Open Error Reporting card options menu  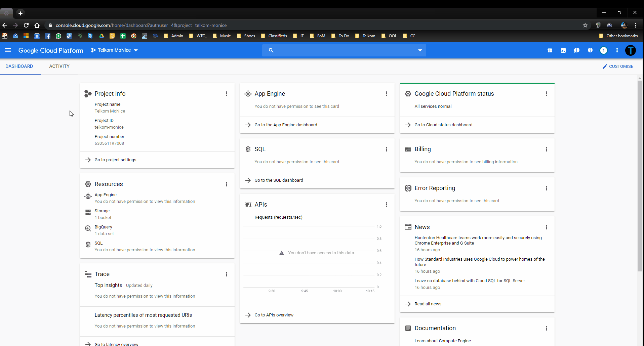point(547,188)
